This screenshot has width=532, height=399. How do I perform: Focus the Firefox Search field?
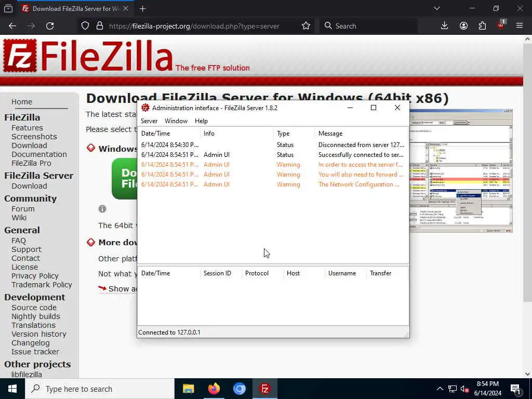(368, 26)
